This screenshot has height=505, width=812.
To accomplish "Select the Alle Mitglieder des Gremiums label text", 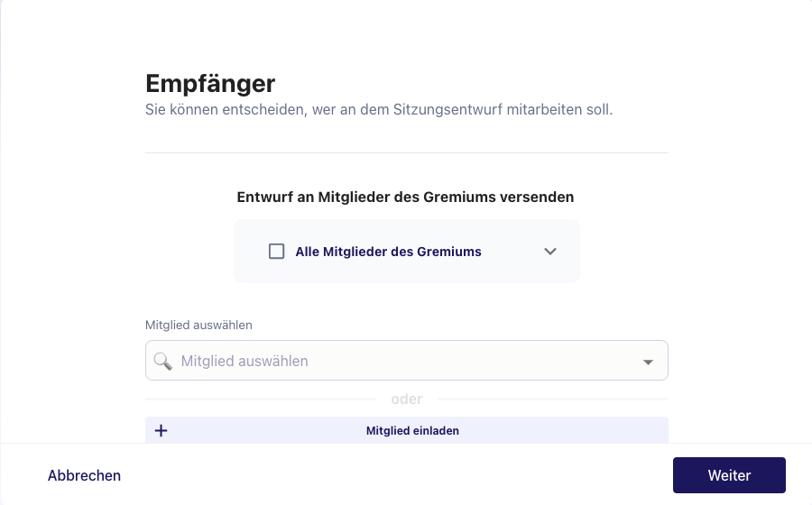I will (x=388, y=252).
